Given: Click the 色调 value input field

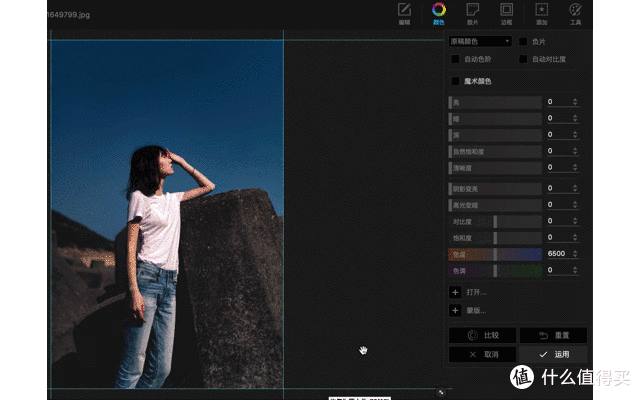Looking at the screenshot, I should 558,270.
